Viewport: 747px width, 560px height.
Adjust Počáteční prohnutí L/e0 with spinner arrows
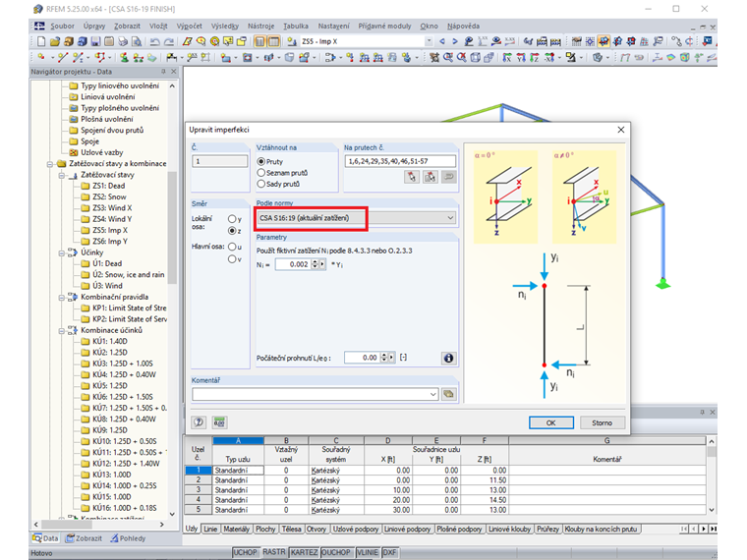coord(384,358)
